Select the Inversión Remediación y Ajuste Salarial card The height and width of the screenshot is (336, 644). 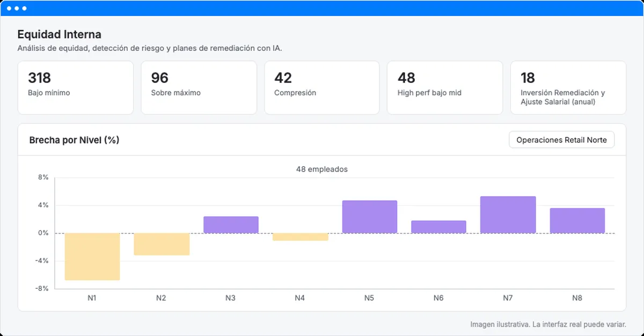(x=568, y=87)
